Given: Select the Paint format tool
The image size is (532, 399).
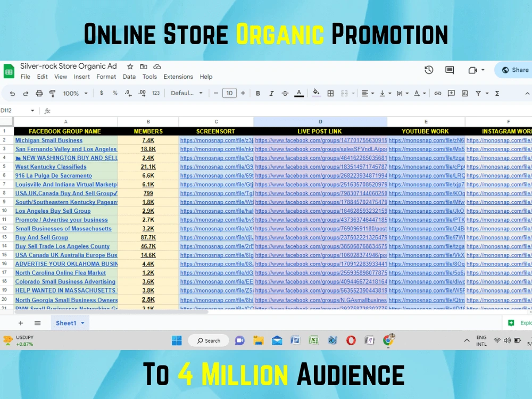Looking at the screenshot, I should coord(53,93).
